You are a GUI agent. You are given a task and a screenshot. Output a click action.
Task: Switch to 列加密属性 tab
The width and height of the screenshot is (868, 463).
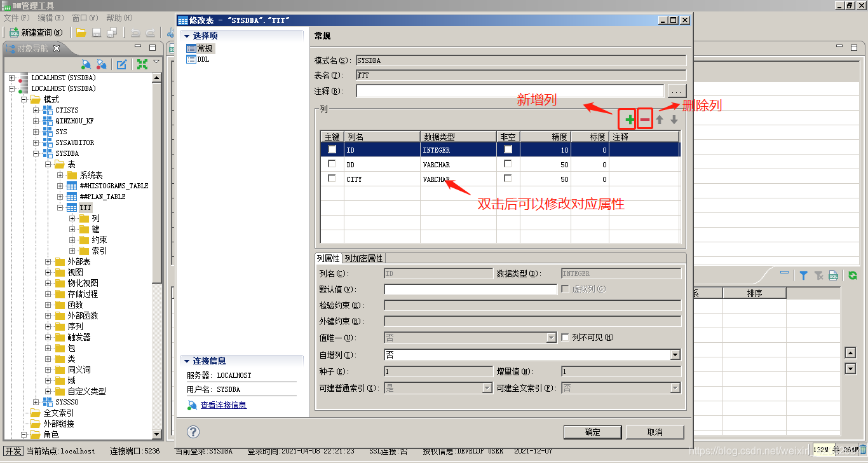point(363,258)
